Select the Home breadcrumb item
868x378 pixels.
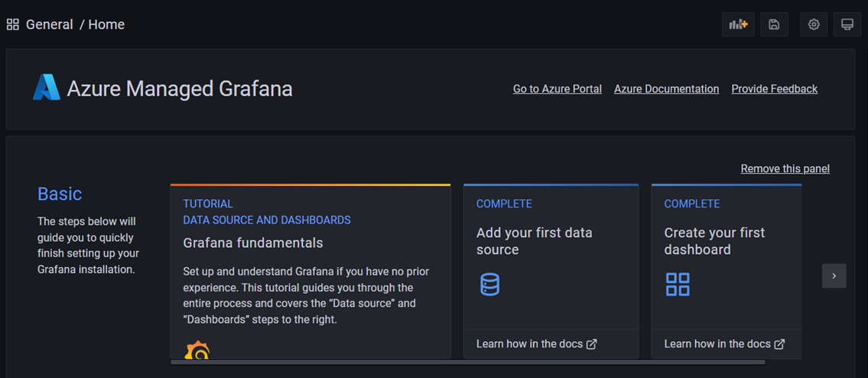tap(106, 24)
